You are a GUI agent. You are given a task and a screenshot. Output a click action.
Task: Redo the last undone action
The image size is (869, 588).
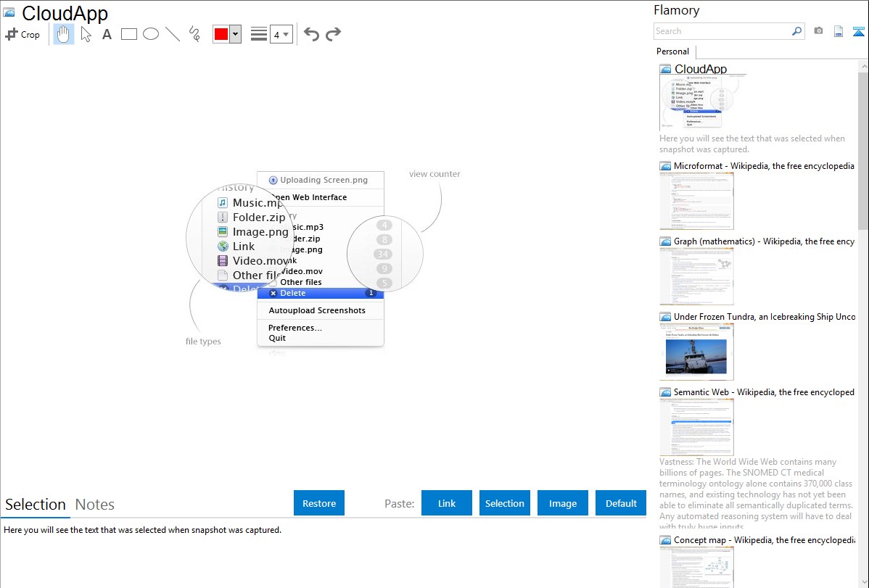(334, 34)
